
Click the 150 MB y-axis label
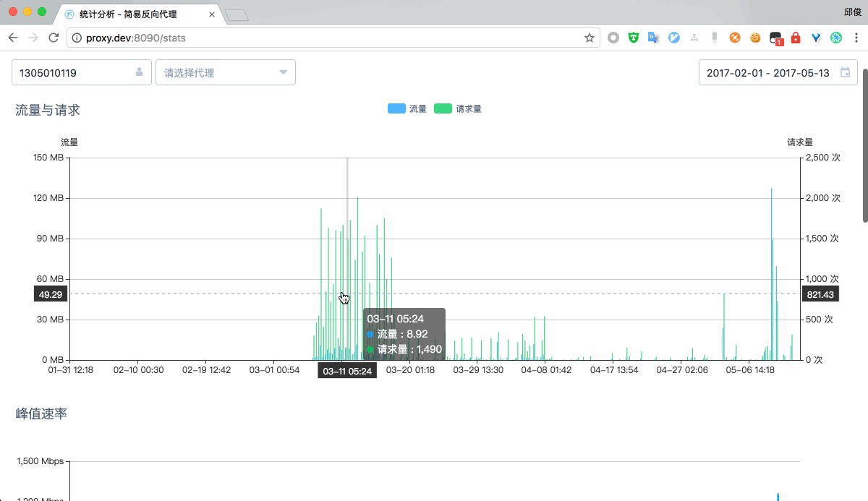(x=48, y=158)
